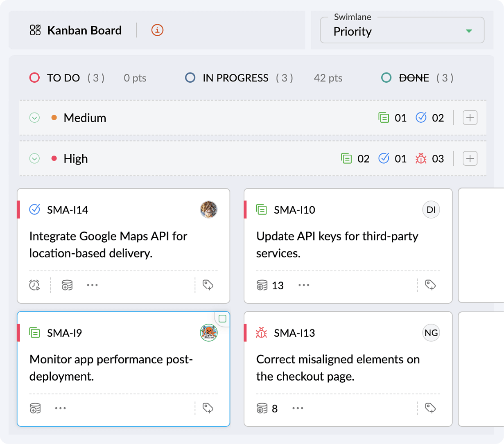Screen dimensions: 504x444
Task: Click add points icon on SMA-I9 card
Action: [35, 408]
